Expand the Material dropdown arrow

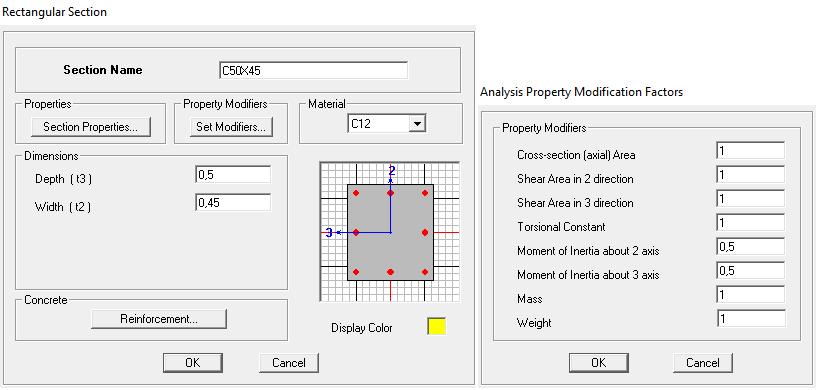(417, 124)
